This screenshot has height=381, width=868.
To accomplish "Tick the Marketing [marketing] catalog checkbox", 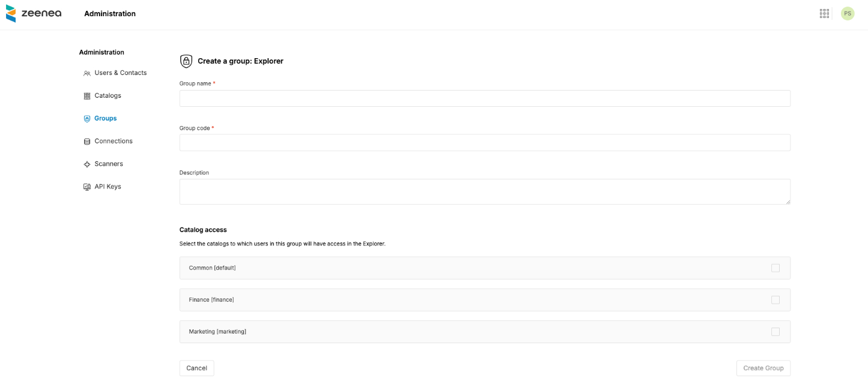I will coord(775,332).
